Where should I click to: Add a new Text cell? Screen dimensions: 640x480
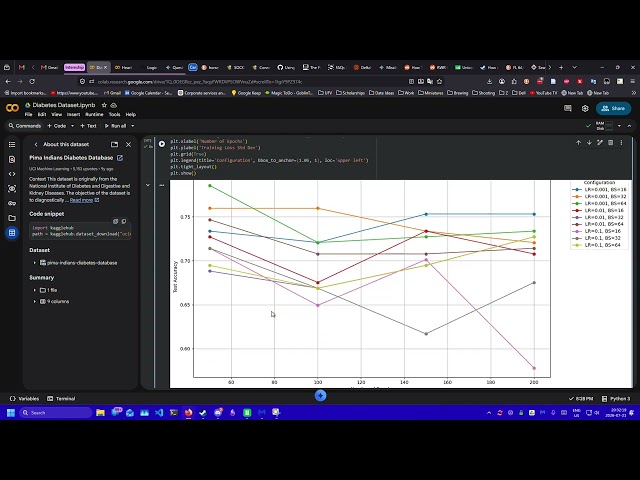(88, 126)
